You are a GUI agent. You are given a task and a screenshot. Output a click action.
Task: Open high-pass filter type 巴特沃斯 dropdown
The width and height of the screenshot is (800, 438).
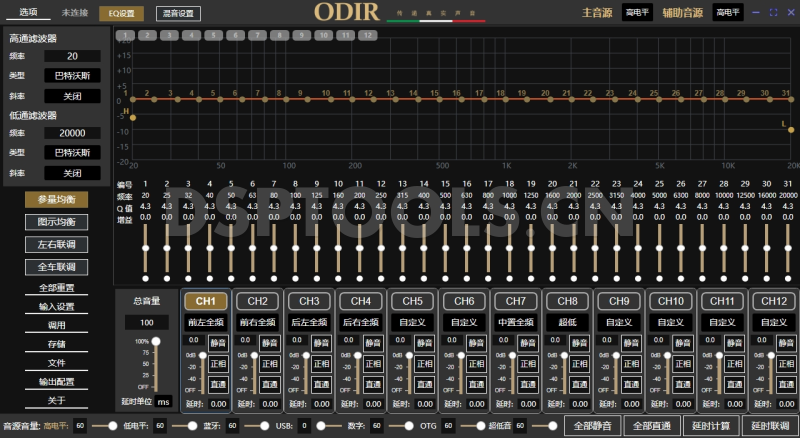coord(72,76)
